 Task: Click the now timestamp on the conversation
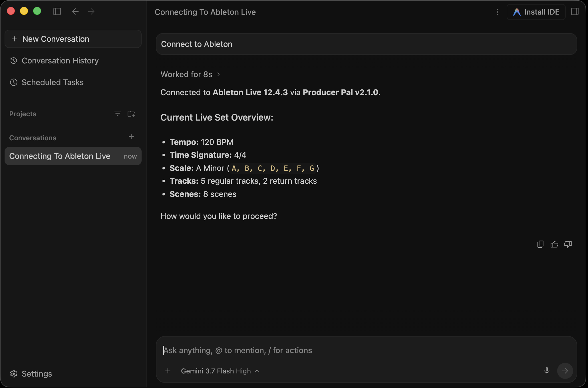[x=130, y=156]
